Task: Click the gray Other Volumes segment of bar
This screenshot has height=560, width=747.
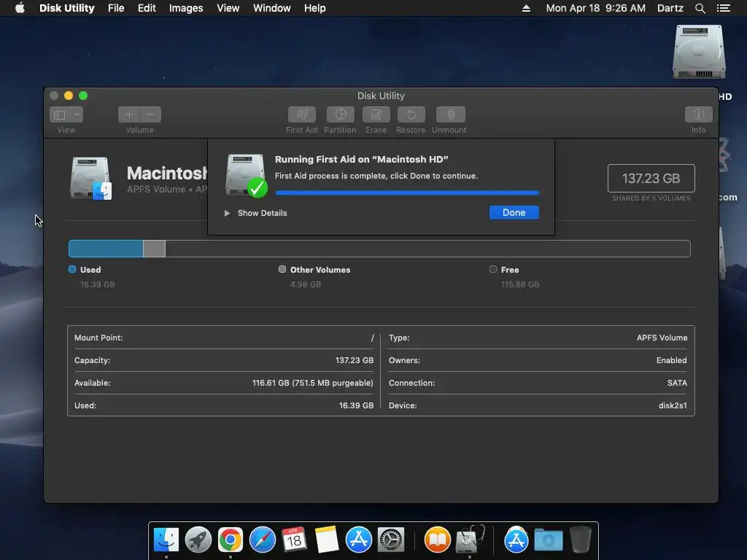Action: tap(155, 249)
